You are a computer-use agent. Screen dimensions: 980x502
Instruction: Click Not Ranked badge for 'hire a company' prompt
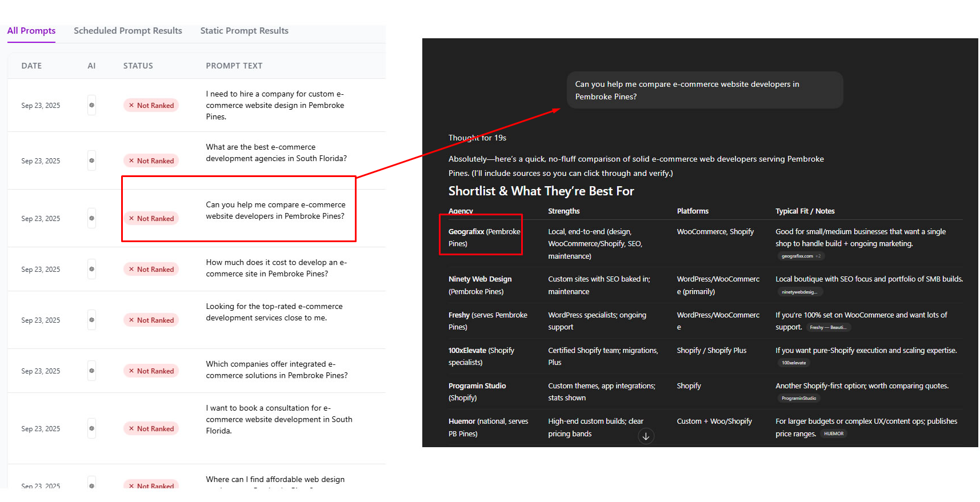click(151, 105)
